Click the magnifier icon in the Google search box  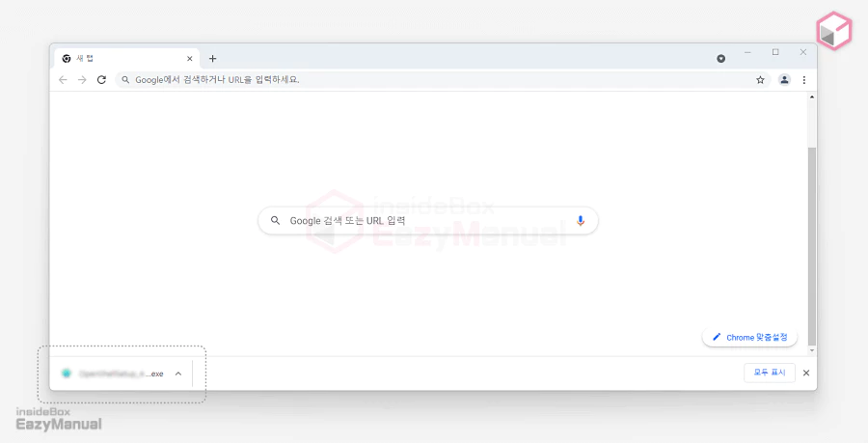(x=275, y=220)
